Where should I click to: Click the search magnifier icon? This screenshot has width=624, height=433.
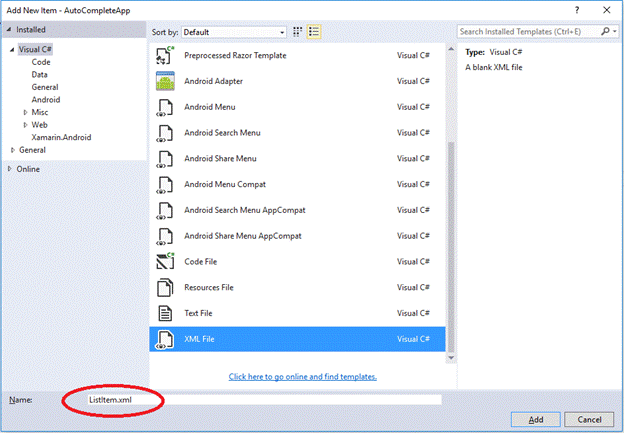605,31
